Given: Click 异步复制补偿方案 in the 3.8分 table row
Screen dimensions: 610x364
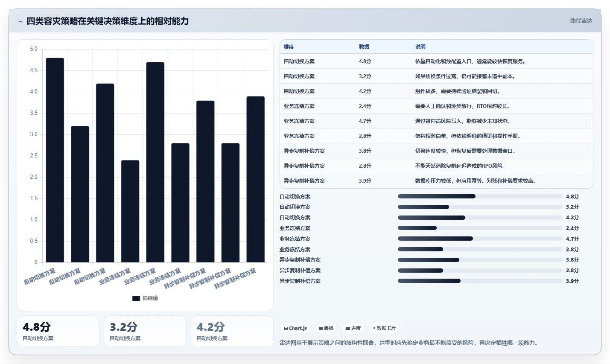Looking at the screenshot, I should [x=304, y=151].
